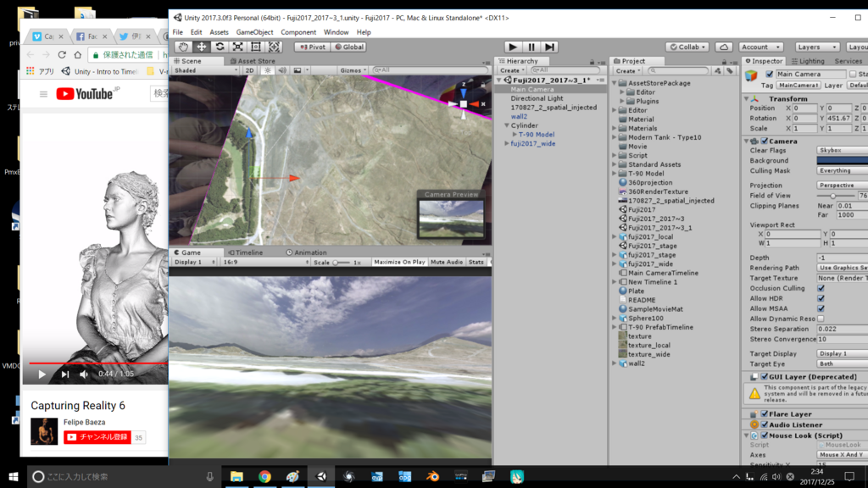Open Unity cloud services icon

724,47
